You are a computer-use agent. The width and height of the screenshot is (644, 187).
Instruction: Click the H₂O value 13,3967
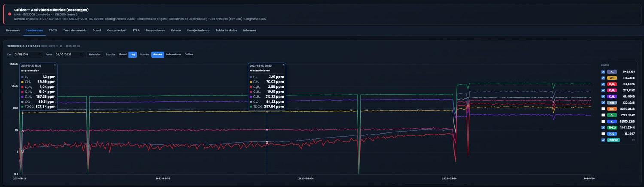(629, 134)
